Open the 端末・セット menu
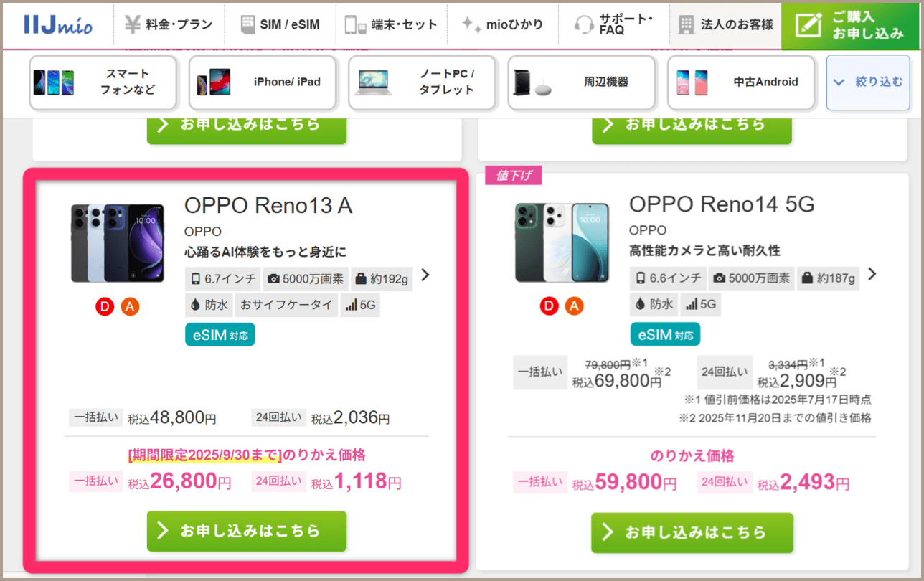This screenshot has width=924, height=581. pyautogui.click(x=391, y=24)
